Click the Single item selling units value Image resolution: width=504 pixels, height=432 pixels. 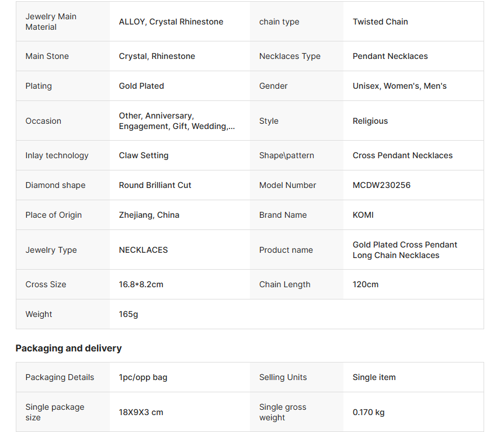[x=374, y=377]
